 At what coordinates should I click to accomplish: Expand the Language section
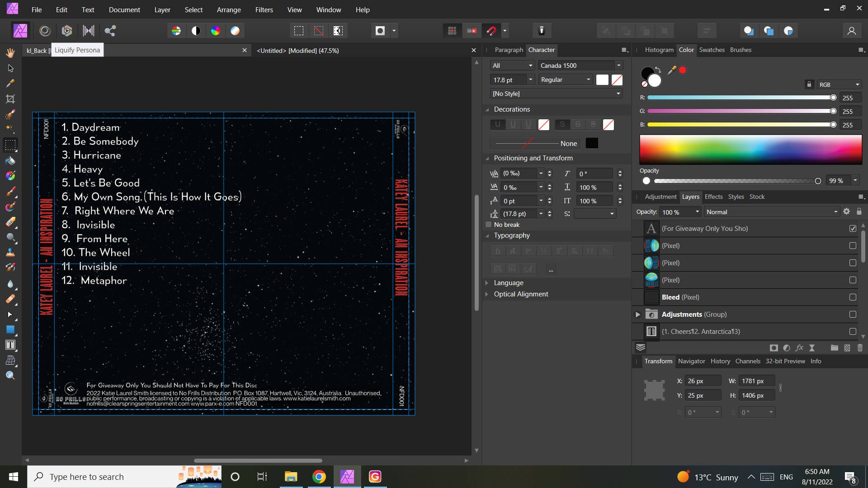[487, 283]
